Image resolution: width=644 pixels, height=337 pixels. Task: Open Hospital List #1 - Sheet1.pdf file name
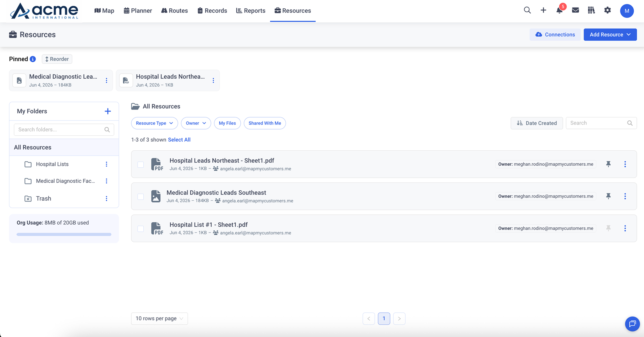click(208, 225)
